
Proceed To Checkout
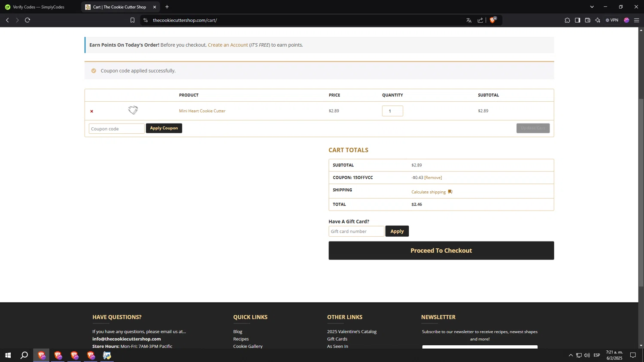pos(441,250)
